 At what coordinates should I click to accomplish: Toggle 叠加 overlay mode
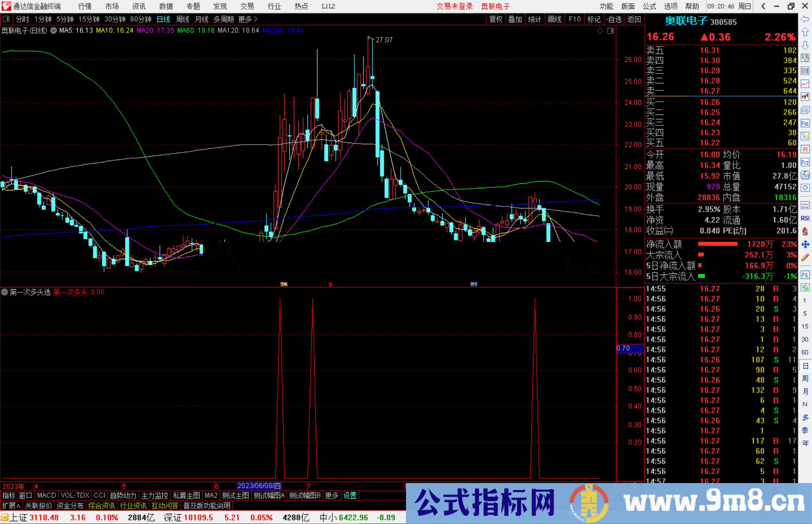click(x=515, y=19)
